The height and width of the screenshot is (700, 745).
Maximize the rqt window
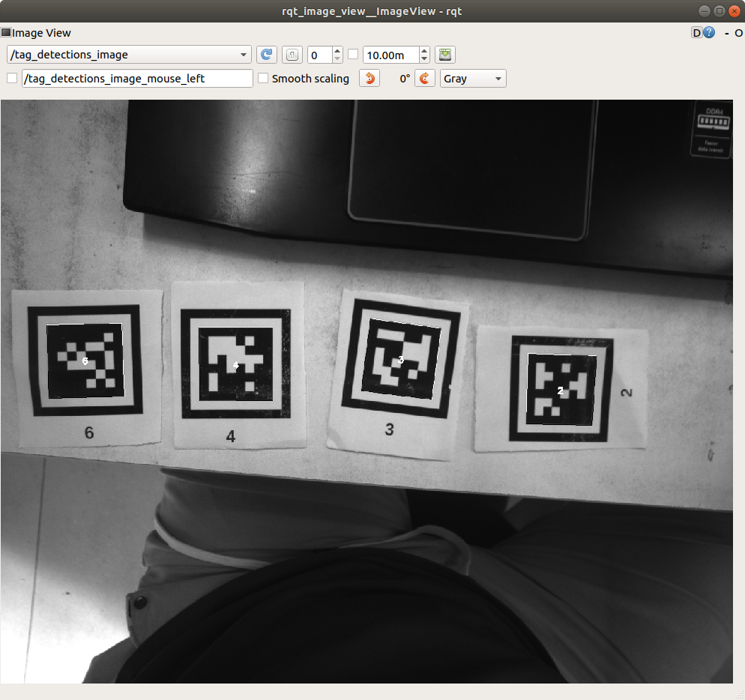pyautogui.click(x=720, y=11)
